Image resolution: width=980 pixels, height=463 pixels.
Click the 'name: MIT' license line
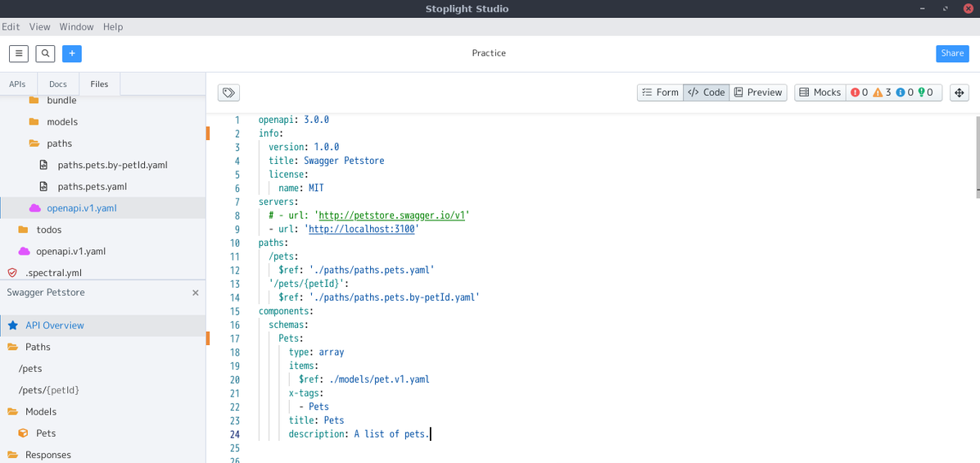pyautogui.click(x=301, y=188)
